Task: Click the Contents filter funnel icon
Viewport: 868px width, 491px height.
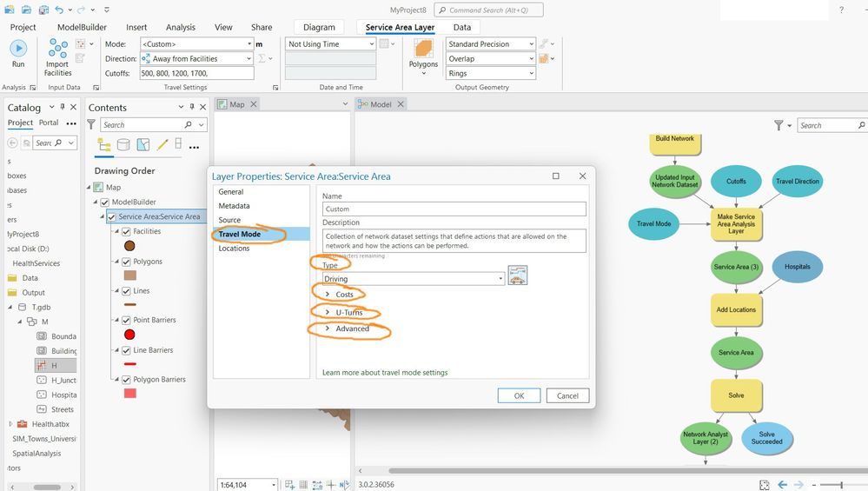Action: coord(91,125)
